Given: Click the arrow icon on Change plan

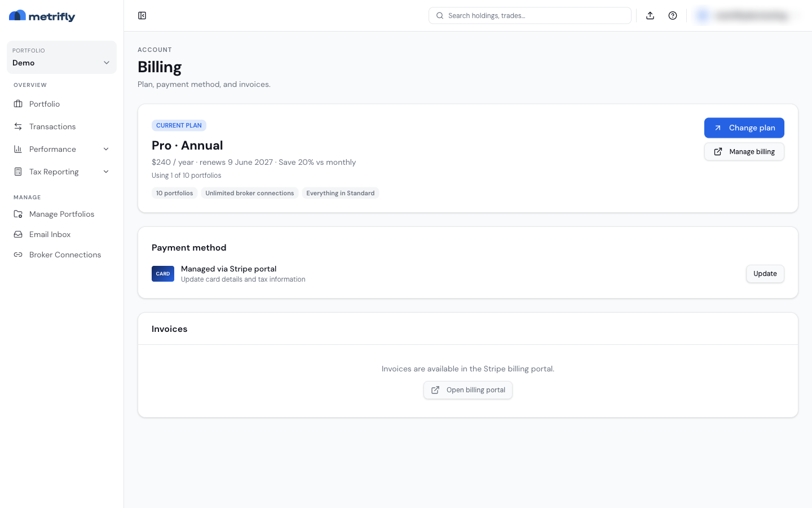Looking at the screenshot, I should pyautogui.click(x=718, y=128).
